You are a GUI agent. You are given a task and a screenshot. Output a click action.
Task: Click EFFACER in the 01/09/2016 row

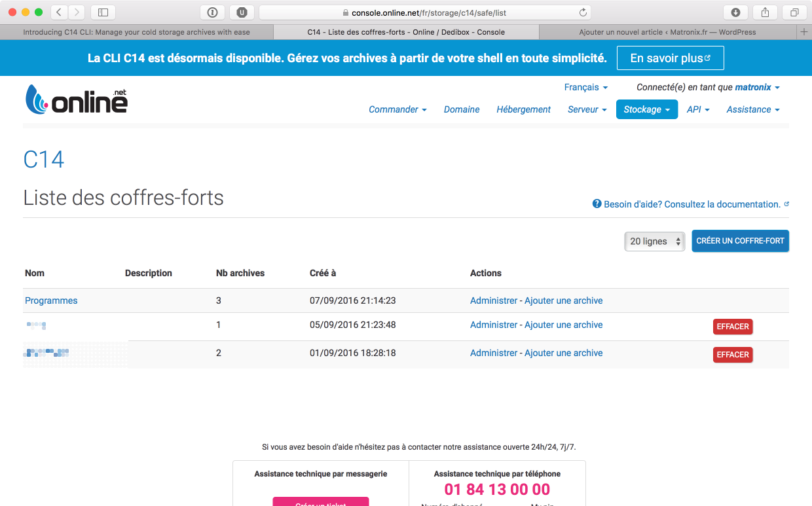(733, 355)
